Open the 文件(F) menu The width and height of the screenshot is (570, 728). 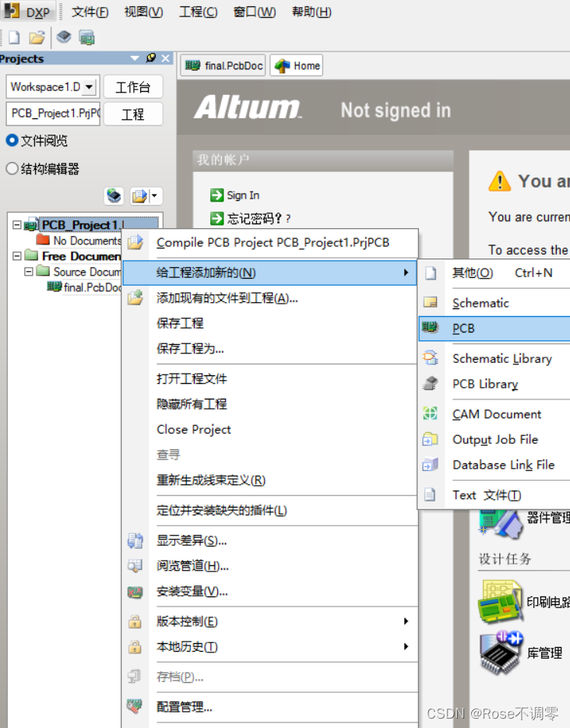click(90, 12)
